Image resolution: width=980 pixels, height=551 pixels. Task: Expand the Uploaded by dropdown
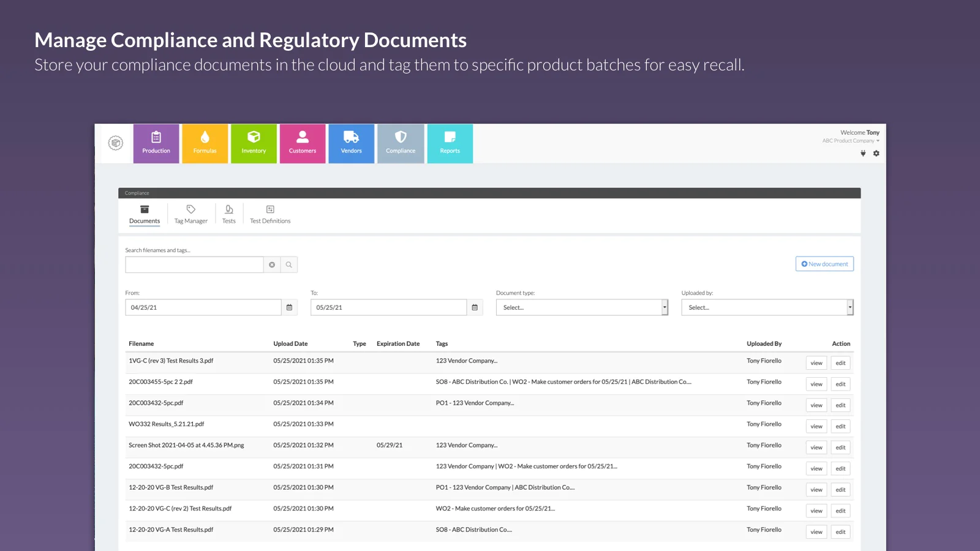click(767, 307)
